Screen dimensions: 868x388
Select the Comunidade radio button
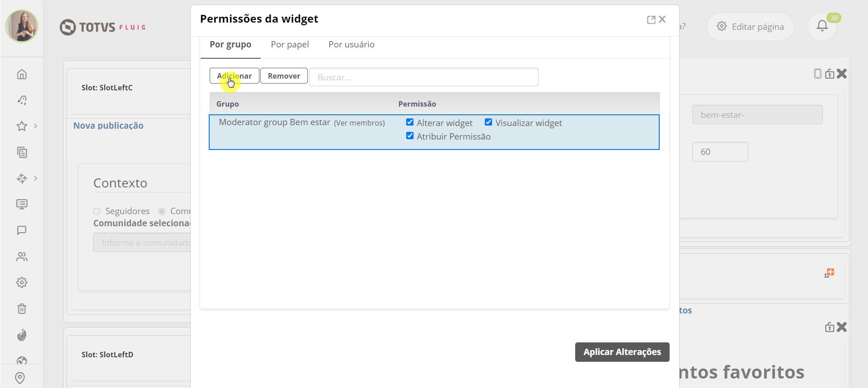coord(162,211)
